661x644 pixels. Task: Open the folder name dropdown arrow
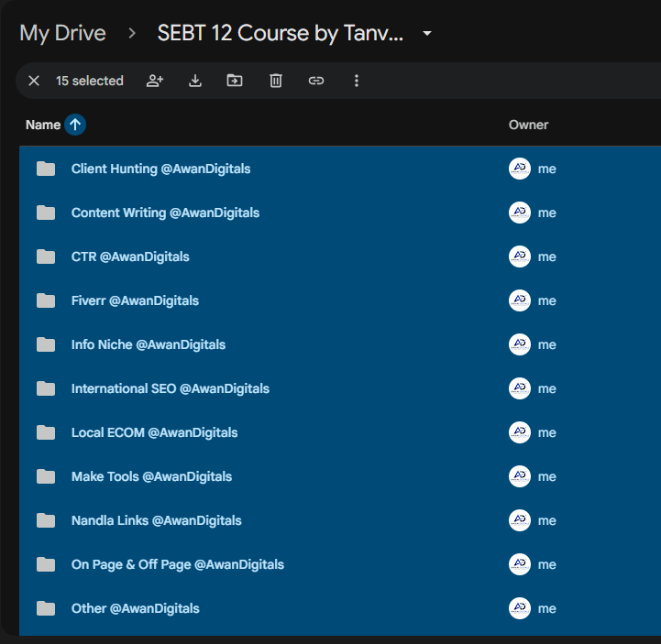click(427, 33)
